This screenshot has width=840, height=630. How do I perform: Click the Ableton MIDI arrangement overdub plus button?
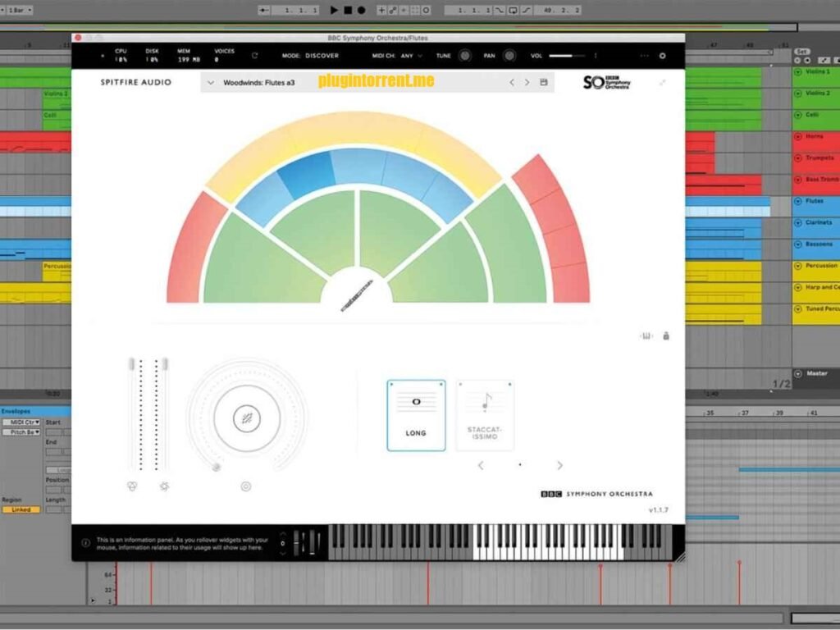[x=381, y=10]
